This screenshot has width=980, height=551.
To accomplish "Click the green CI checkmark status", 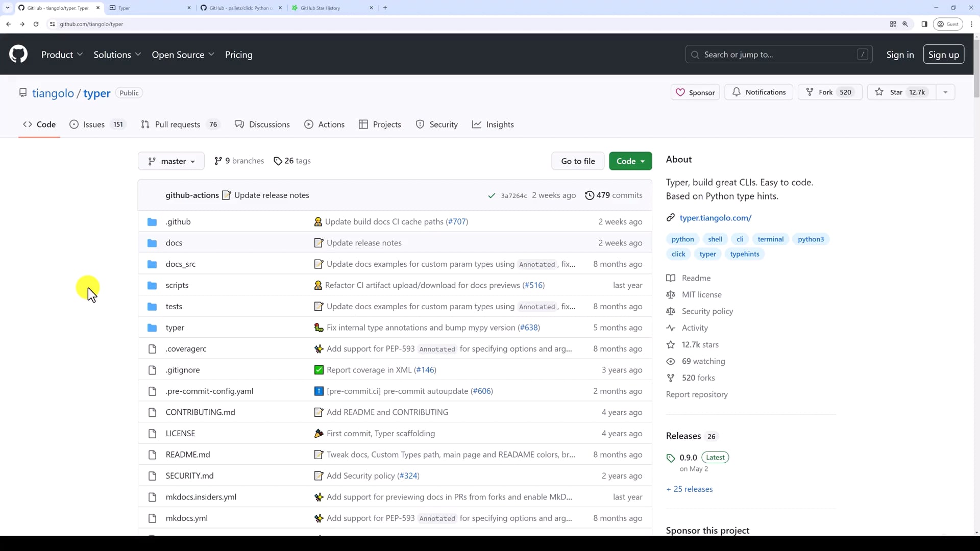I will [x=492, y=196].
